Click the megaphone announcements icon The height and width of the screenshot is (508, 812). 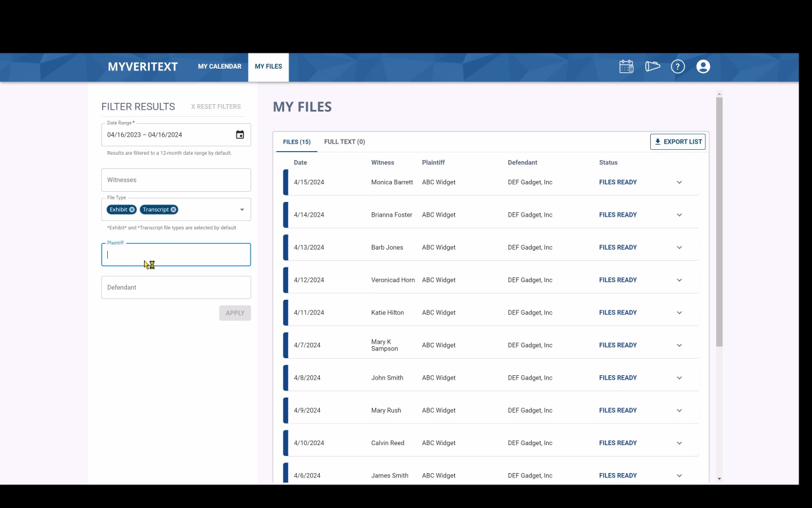tap(652, 67)
